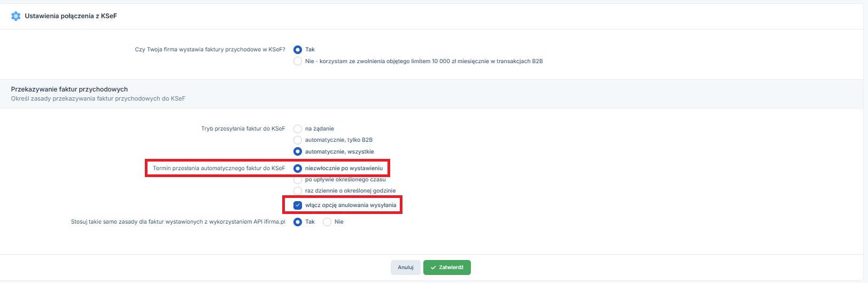Image resolution: width=868 pixels, height=283 pixels.
Task: Choose niezwłocznie po wystawieniu timing
Action: pos(298,169)
